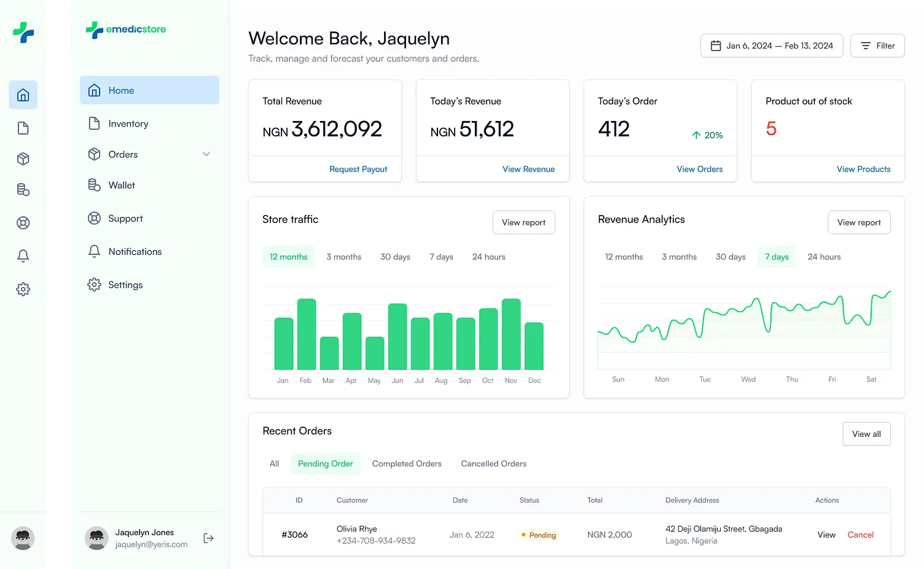This screenshot has width=924, height=569.
Task: Open the date range picker Jan 6 – Feb 13
Action: 772,45
